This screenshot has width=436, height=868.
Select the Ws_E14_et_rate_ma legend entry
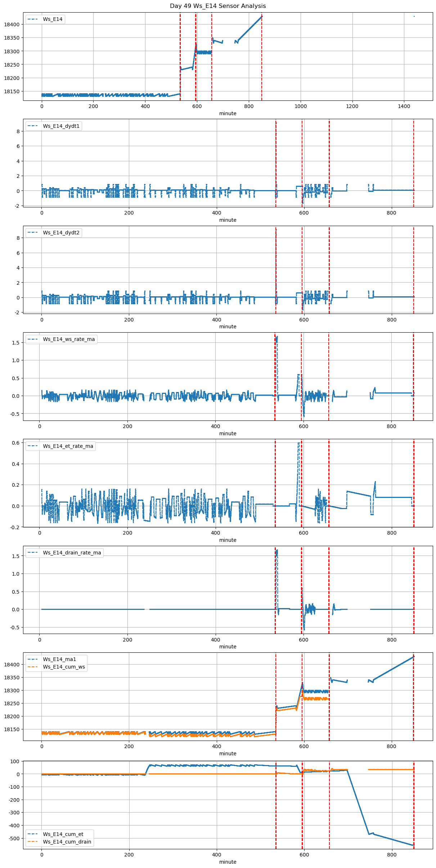coord(68,446)
